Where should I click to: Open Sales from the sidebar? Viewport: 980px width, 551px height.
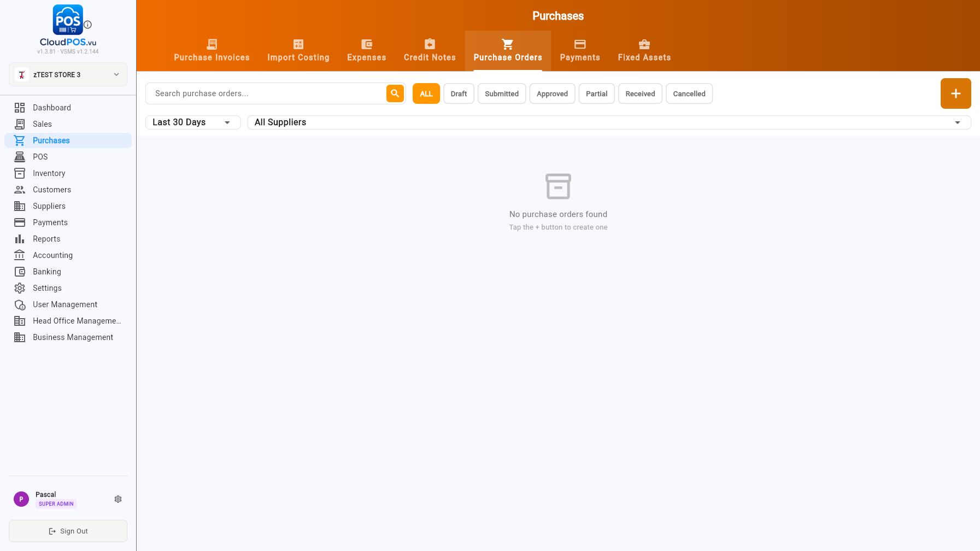coord(68,124)
